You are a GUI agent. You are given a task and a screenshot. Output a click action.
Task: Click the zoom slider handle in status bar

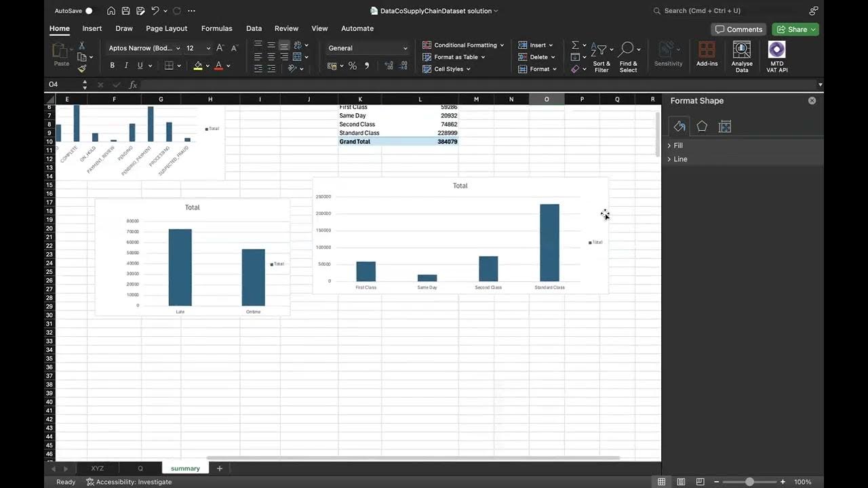point(749,482)
